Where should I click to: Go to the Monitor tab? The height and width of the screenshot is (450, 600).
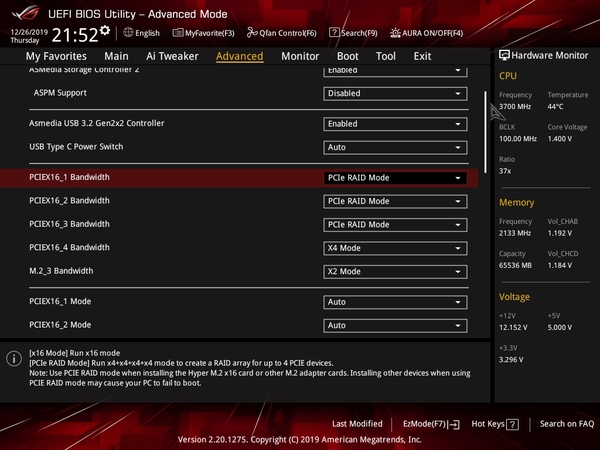coord(300,56)
